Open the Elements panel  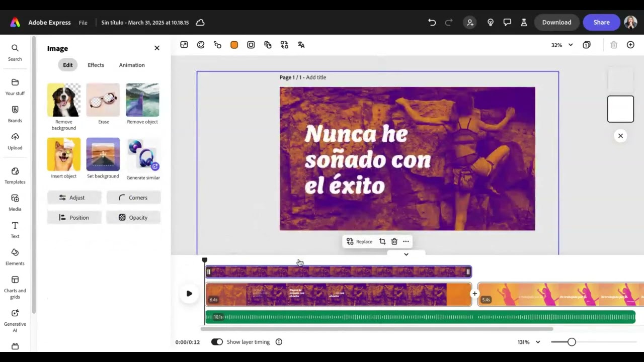15,257
